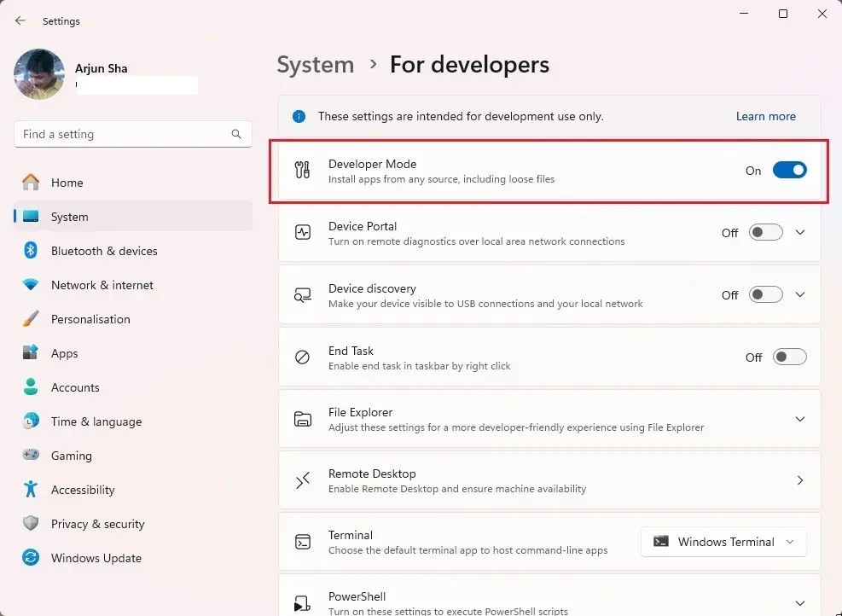Click the search magnifier icon
The image size is (842, 616).
(x=236, y=134)
